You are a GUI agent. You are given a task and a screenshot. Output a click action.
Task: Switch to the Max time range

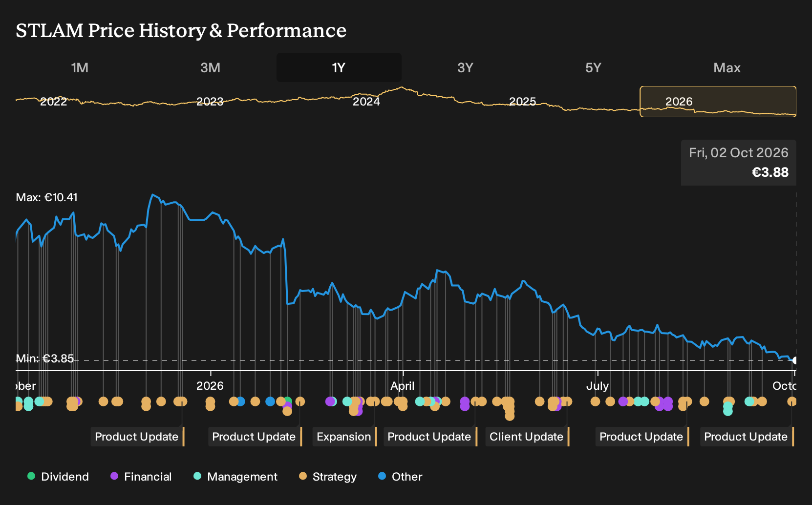pos(727,67)
